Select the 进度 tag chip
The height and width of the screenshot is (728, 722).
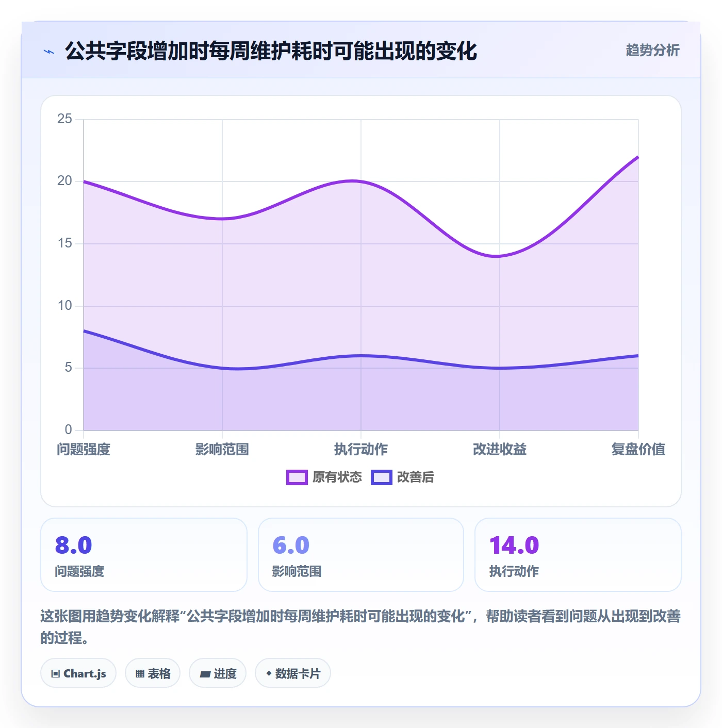pyautogui.click(x=218, y=673)
